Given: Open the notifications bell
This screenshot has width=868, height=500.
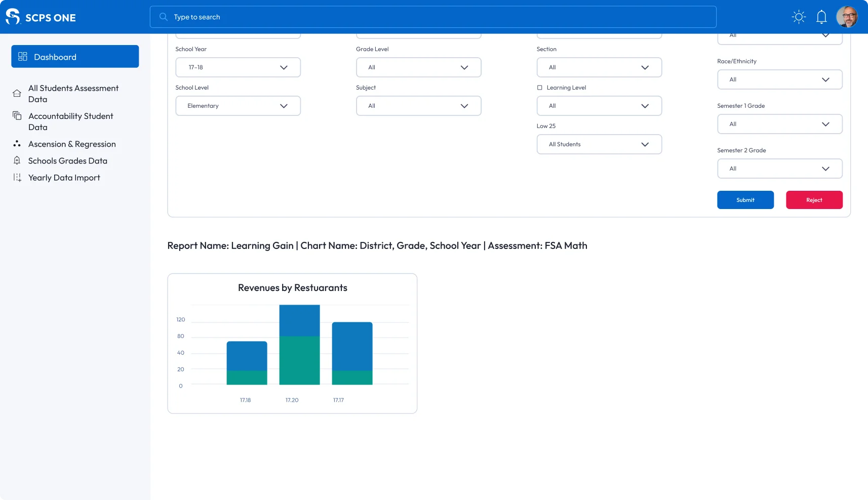Looking at the screenshot, I should click(821, 17).
